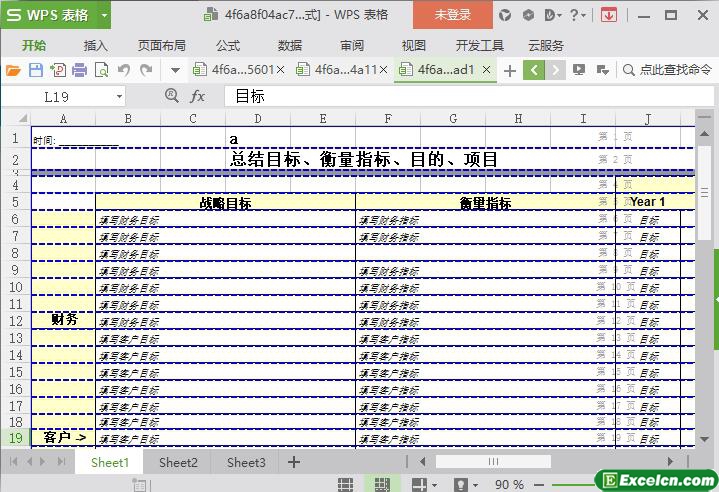The width and height of the screenshot is (719, 492).
Task: Undo the last action
Action: click(123, 70)
